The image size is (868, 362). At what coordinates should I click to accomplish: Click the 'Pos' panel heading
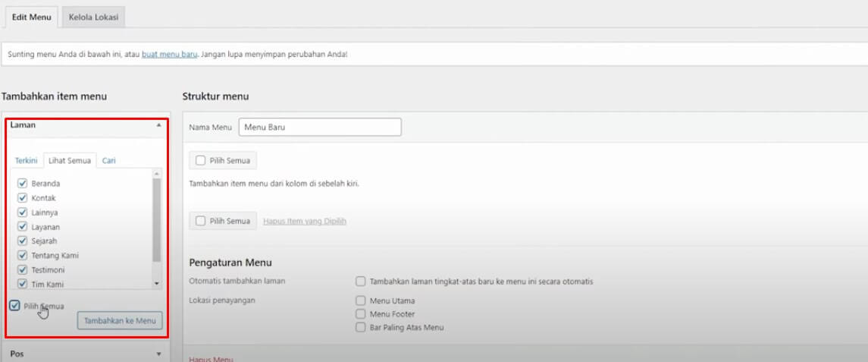tap(17, 354)
